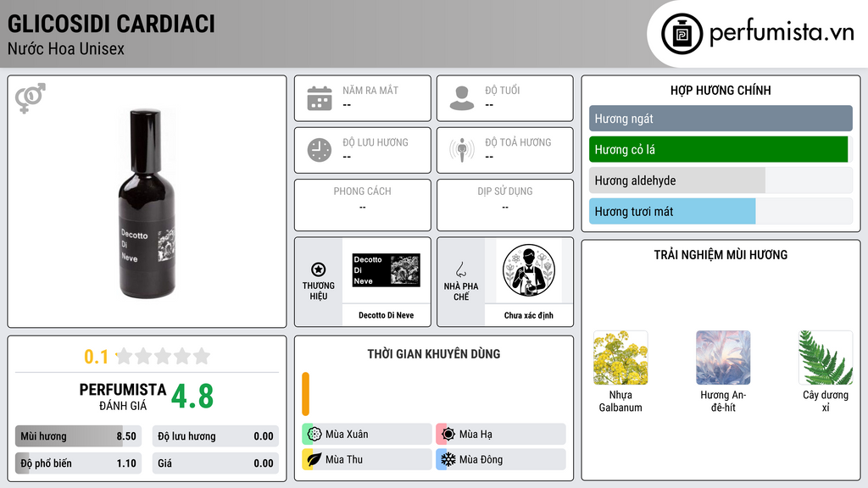Click the snowflake icon for Mùa Đông
Screen dimensions: 868x488
point(448,459)
